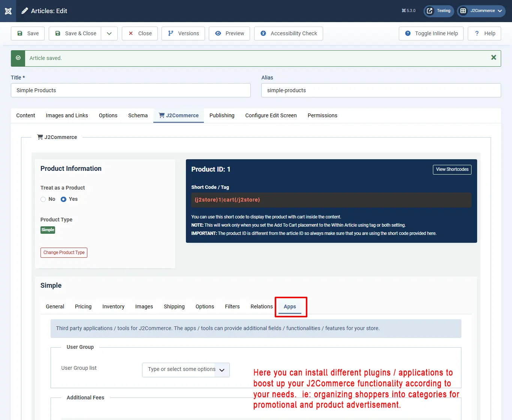The width and height of the screenshot is (512, 420).
Task: Click Change Product Type button
Action: coord(64,253)
